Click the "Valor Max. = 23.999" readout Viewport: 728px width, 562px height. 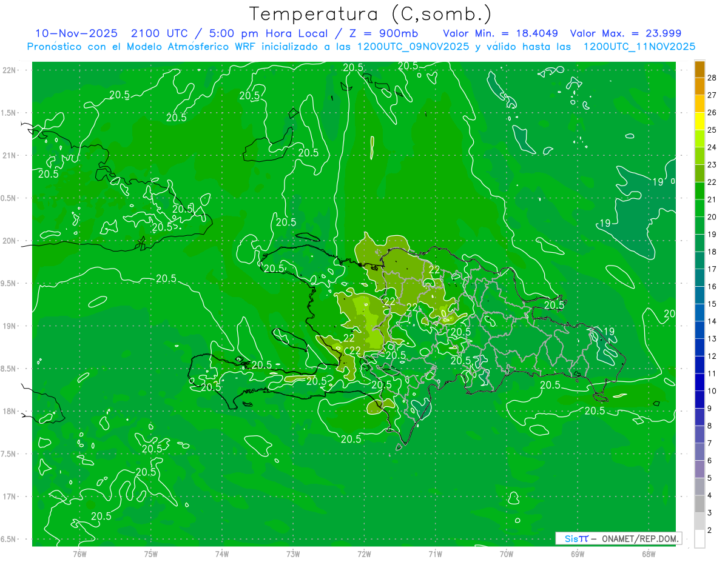click(625, 33)
